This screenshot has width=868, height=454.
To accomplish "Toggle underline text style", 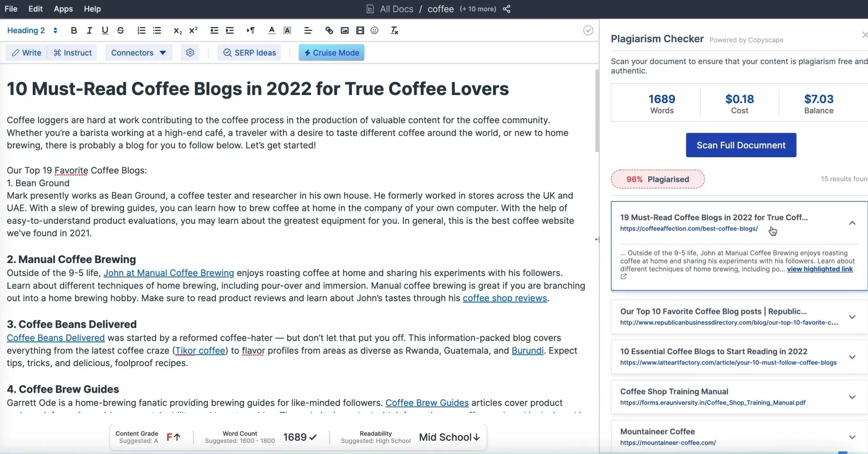I will 105,30.
